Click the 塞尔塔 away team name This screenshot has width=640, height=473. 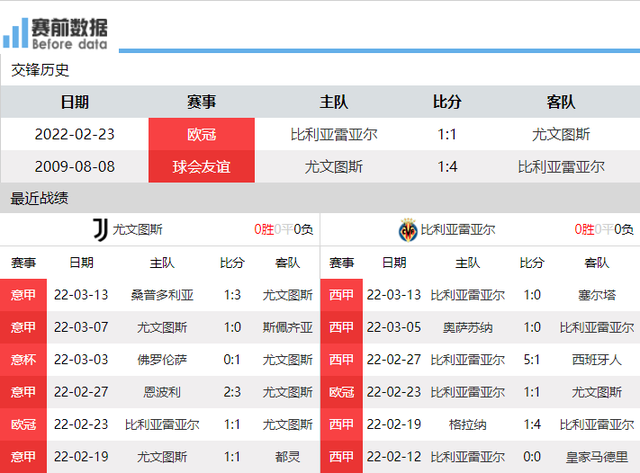(x=597, y=295)
